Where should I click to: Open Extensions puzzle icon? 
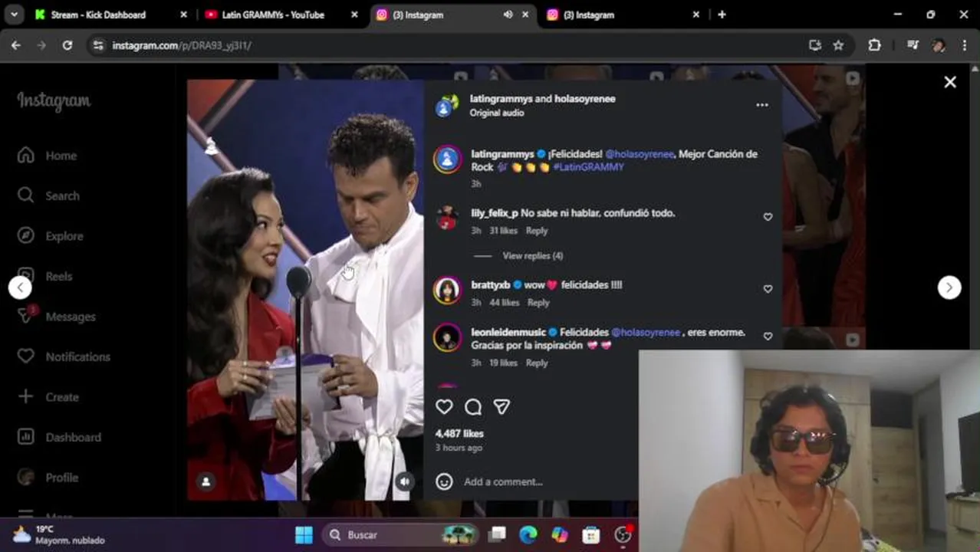point(874,45)
